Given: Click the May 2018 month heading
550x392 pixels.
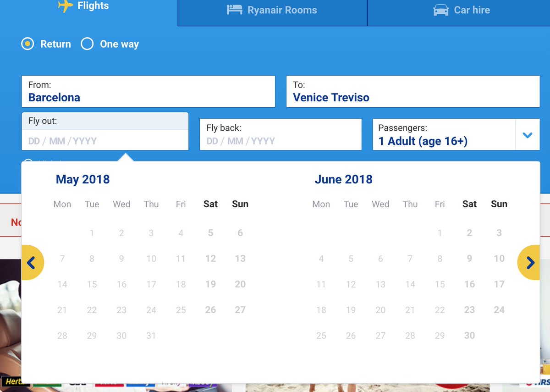Looking at the screenshot, I should 83,179.
